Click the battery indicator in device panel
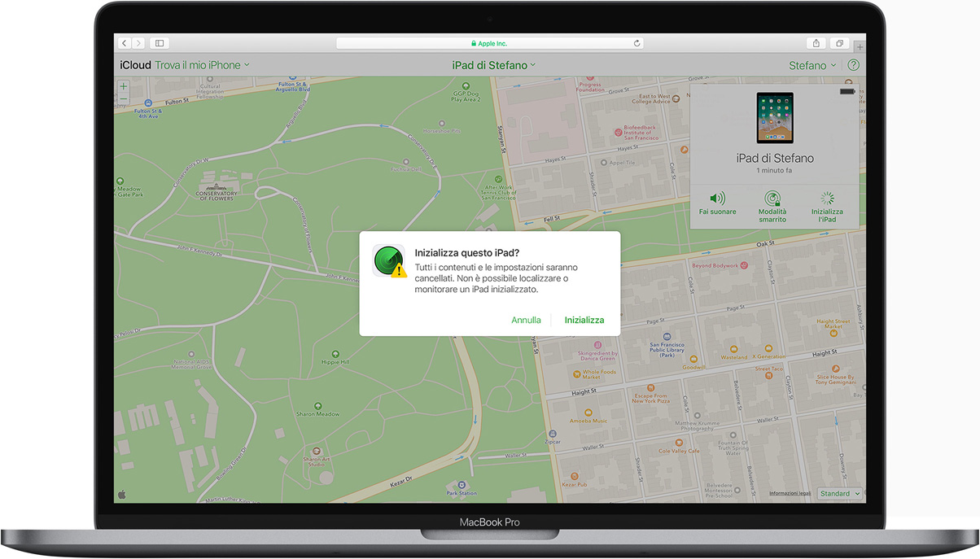Viewport: 980px width, 559px height. (x=847, y=92)
